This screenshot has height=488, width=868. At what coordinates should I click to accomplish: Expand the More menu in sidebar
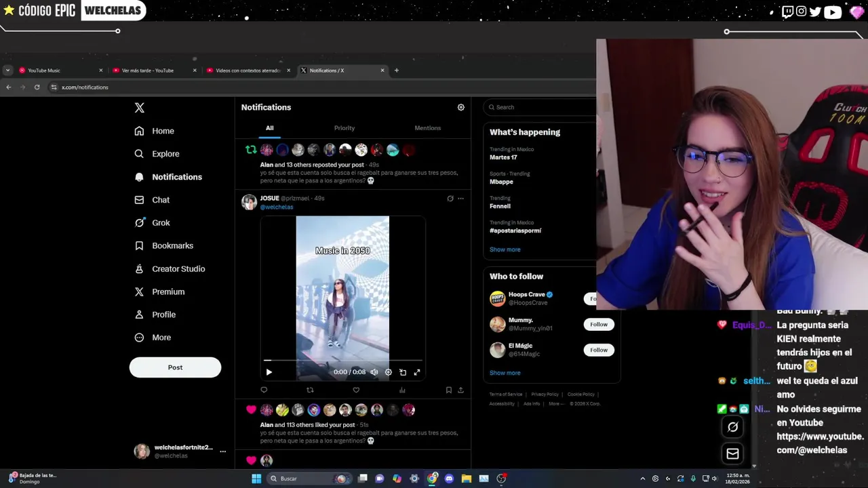pyautogui.click(x=153, y=338)
